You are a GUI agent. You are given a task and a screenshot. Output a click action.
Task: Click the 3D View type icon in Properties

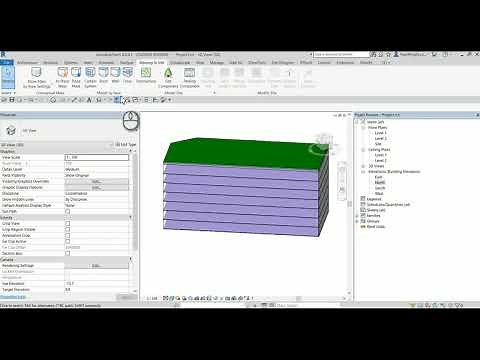[x=11, y=130]
